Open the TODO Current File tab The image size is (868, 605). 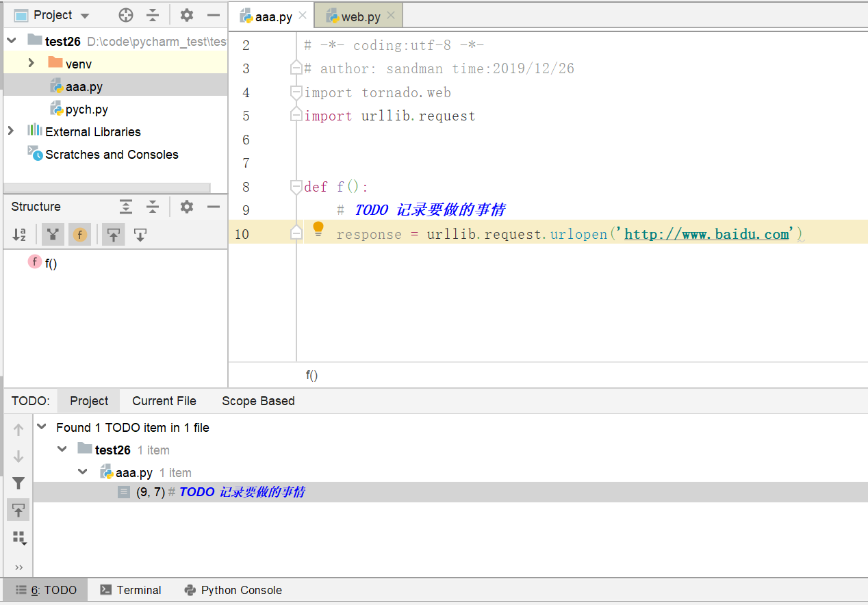[164, 401]
